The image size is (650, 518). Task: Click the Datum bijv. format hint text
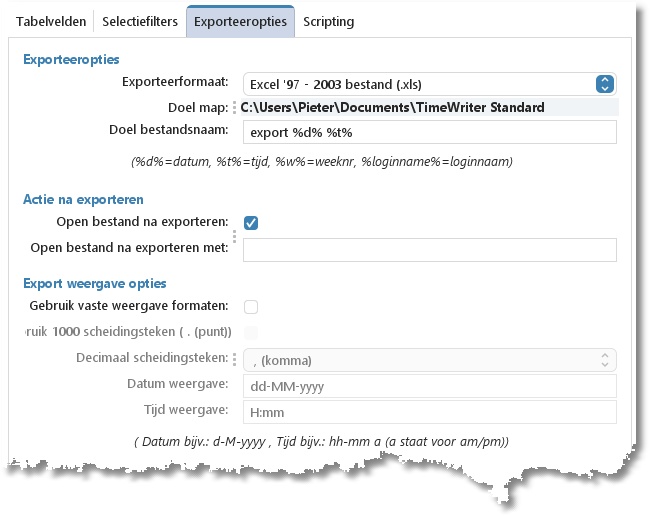[321, 442]
